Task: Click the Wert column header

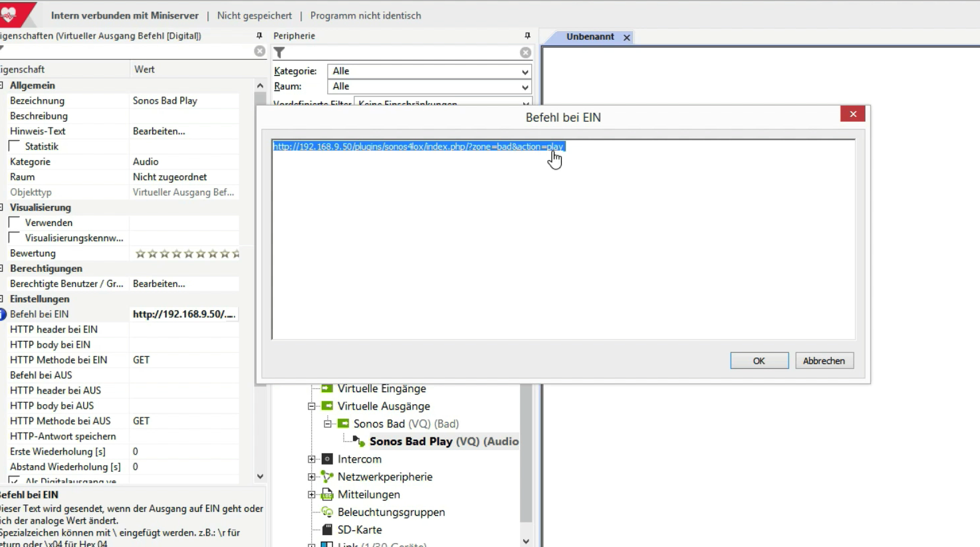Action: 144,69
